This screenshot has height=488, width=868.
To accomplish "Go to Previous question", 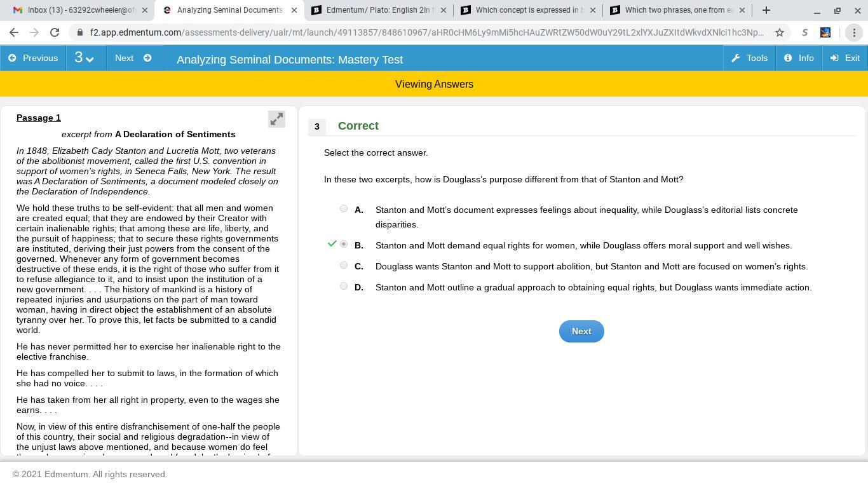I will (33, 58).
